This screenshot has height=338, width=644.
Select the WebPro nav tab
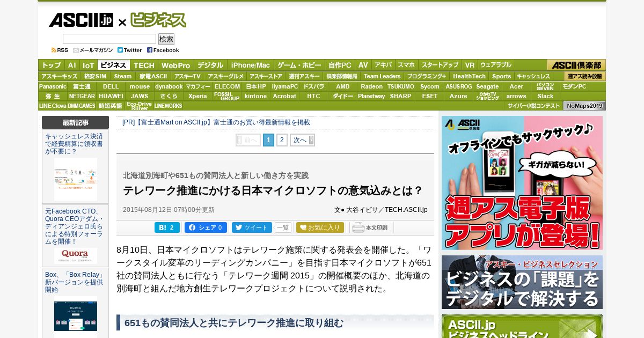175,65
